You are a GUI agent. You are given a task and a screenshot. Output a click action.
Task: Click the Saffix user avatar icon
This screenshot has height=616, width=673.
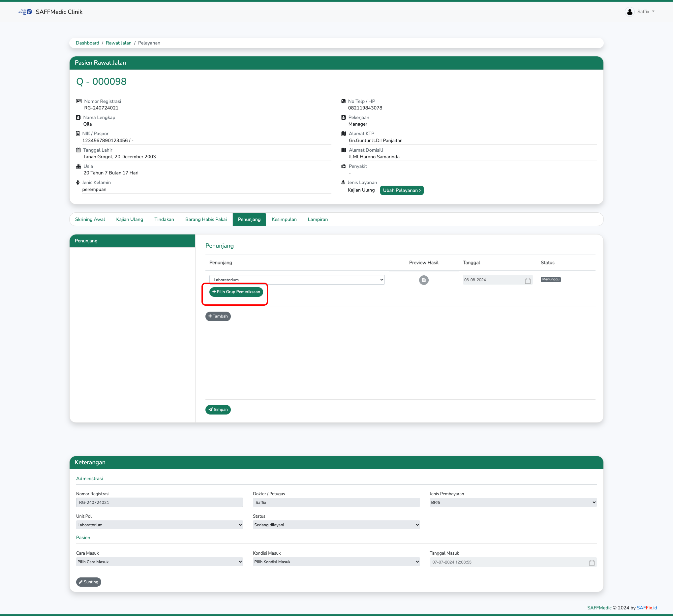(629, 12)
